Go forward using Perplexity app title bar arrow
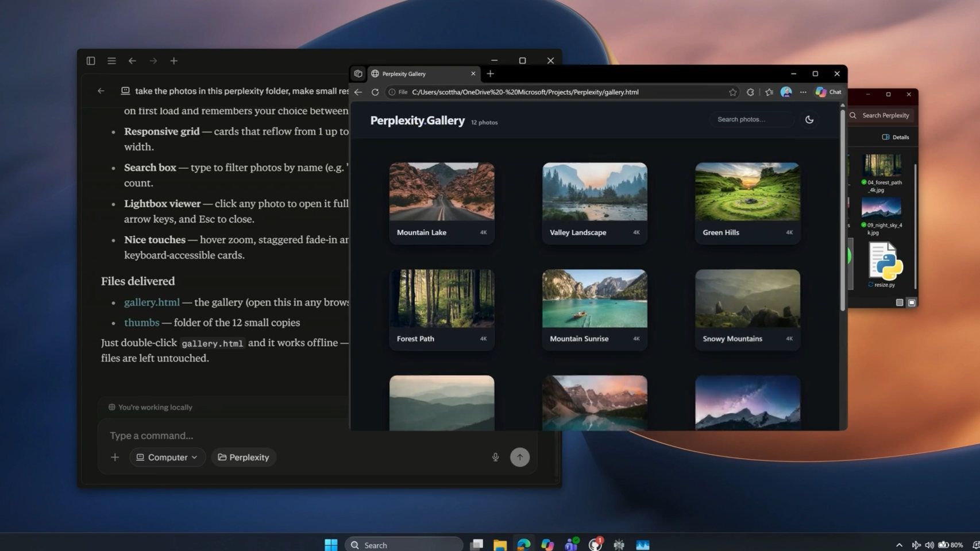The height and width of the screenshot is (551, 980). tap(153, 61)
